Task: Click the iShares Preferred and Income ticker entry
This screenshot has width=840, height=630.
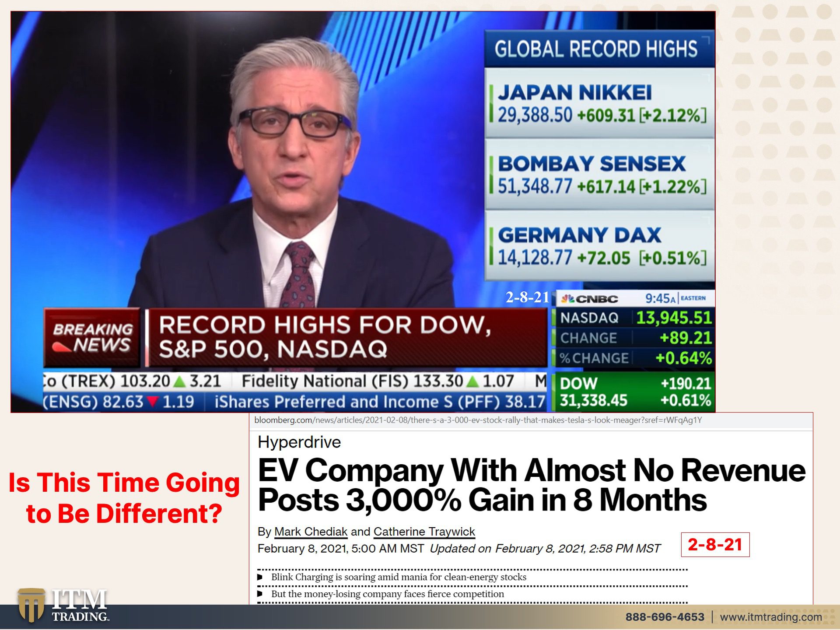Action: (x=380, y=402)
